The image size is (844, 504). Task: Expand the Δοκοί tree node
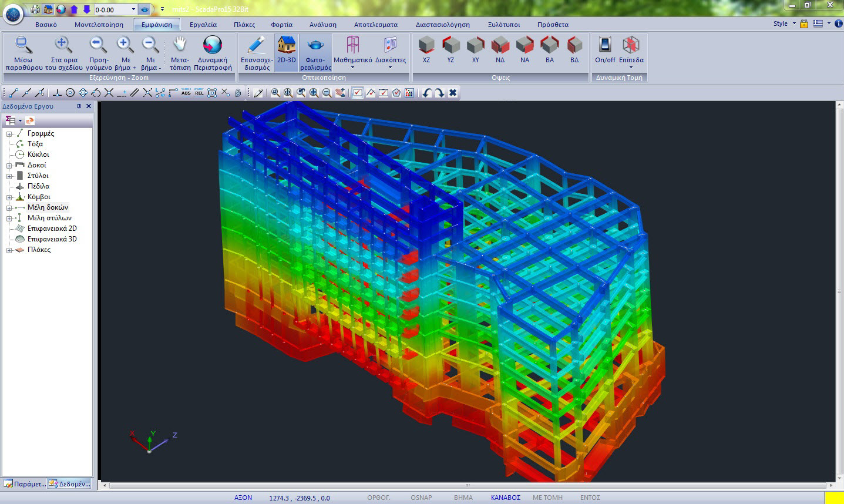[x=9, y=166]
